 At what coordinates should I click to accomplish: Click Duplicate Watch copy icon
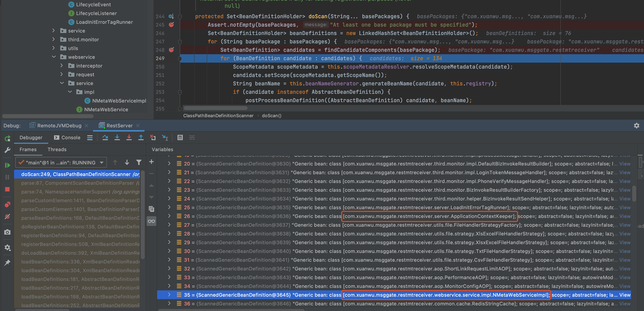click(x=151, y=209)
